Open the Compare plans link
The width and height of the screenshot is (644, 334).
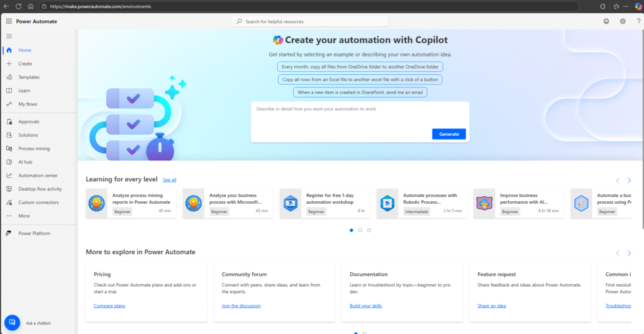[109, 306]
